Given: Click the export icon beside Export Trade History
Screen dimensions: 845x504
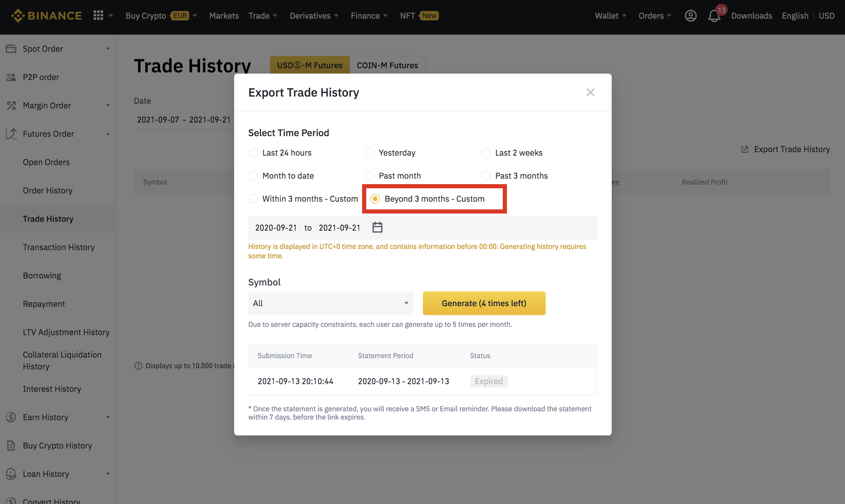Looking at the screenshot, I should pos(744,149).
